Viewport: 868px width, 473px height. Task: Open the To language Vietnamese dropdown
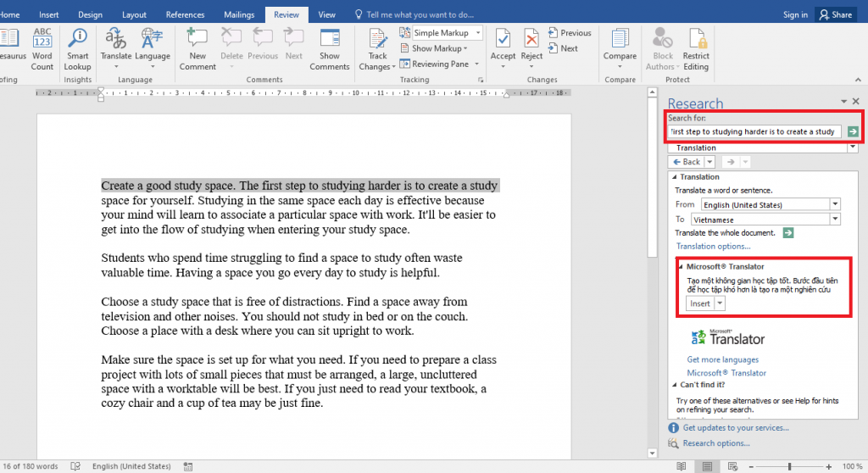(x=835, y=220)
